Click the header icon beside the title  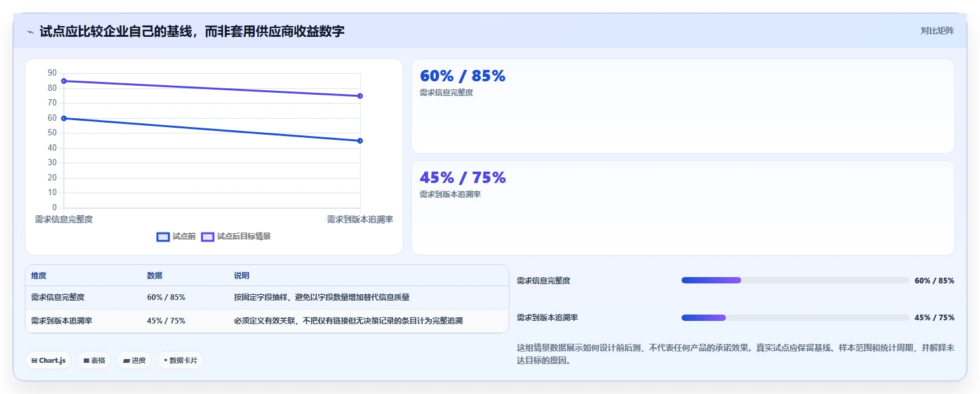tap(30, 32)
